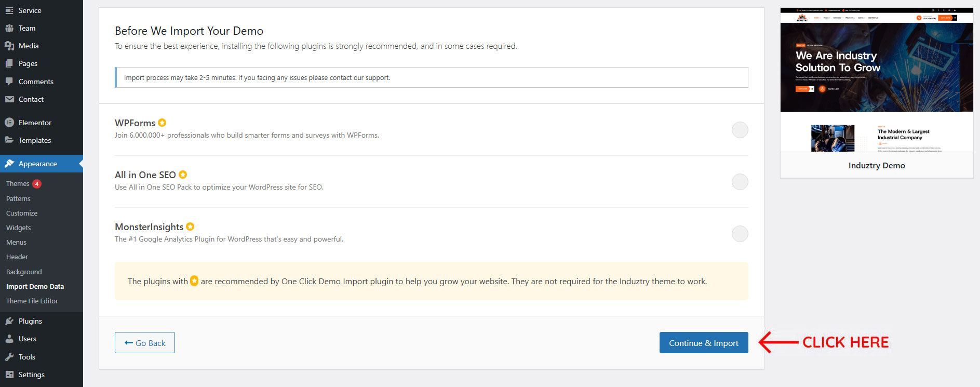This screenshot has height=387, width=980.
Task: Open the Themes submenu item
Action: tap(18, 184)
